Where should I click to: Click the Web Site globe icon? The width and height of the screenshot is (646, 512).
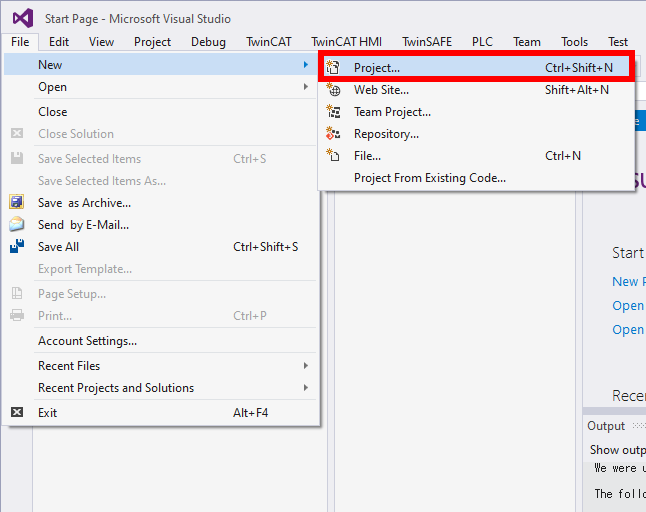point(334,90)
